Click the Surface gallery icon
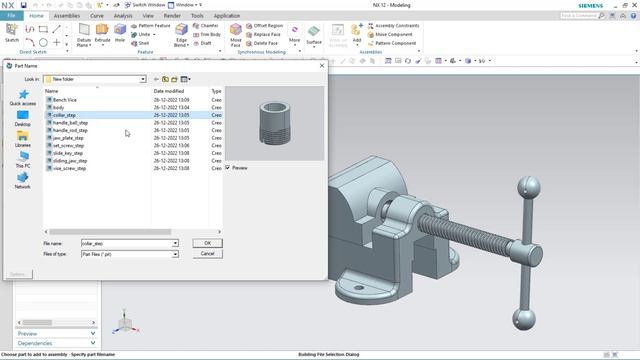Viewport: 640px width, 360px height. pos(314,31)
